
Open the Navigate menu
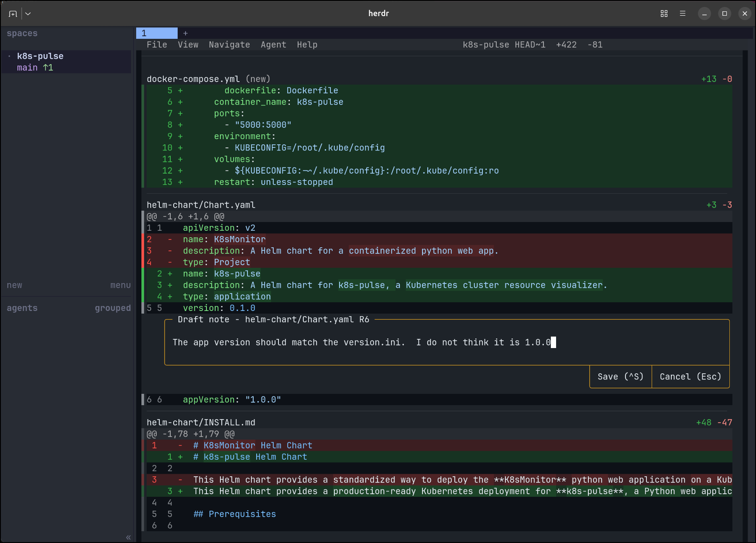(x=229, y=44)
